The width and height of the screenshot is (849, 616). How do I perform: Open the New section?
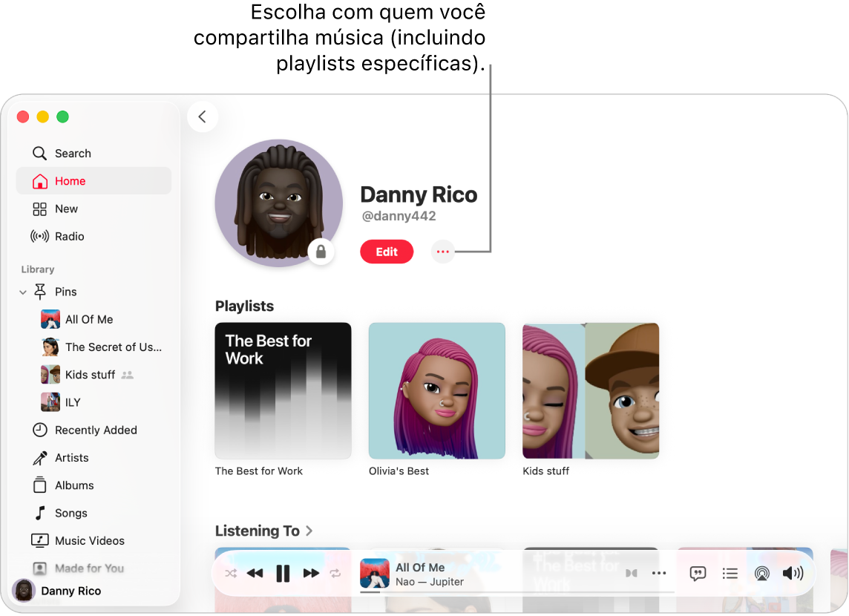[x=65, y=209]
